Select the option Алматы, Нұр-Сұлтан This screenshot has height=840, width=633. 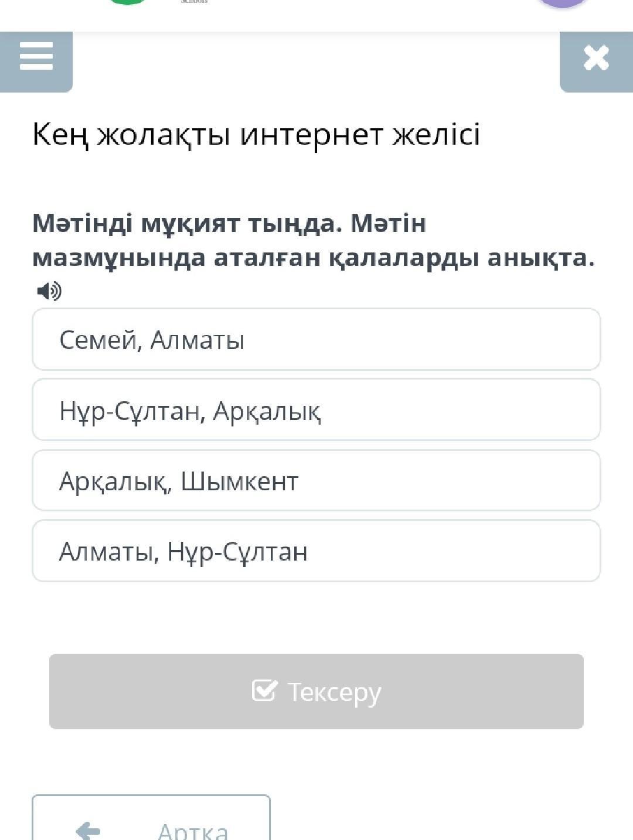point(316,551)
